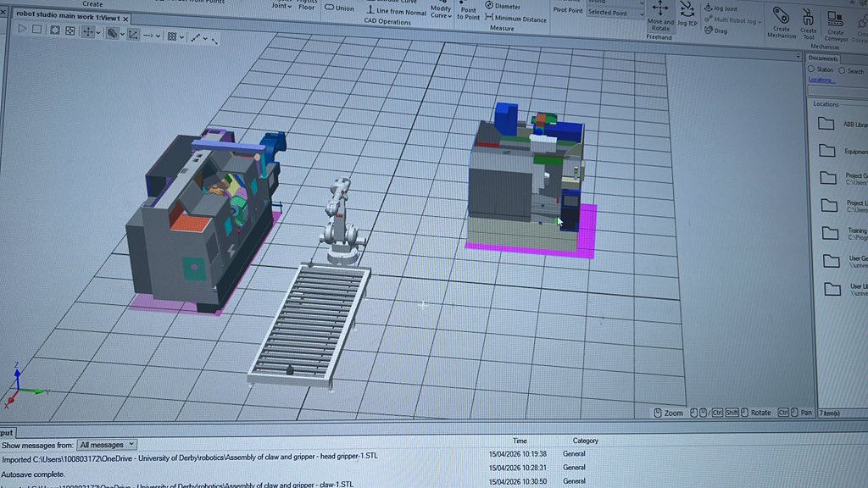The height and width of the screenshot is (488, 868).
Task: Click the View Center icon in the view toolbar
Action: 70,31
